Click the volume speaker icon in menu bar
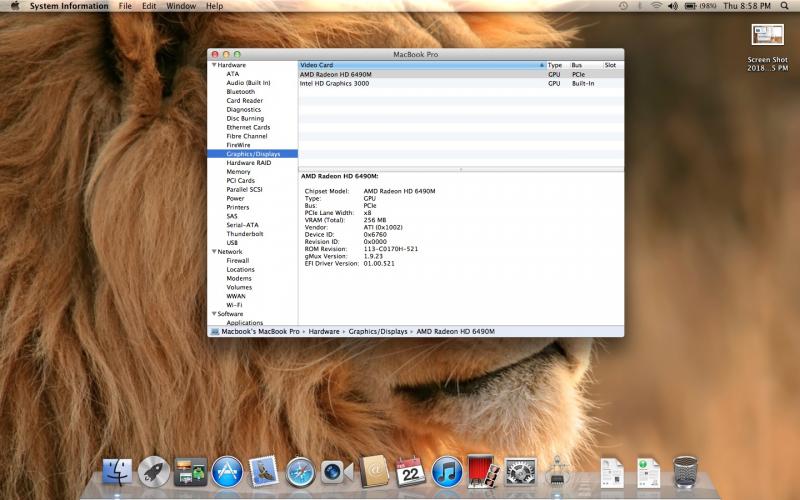This screenshot has width=800, height=500. 673,6
